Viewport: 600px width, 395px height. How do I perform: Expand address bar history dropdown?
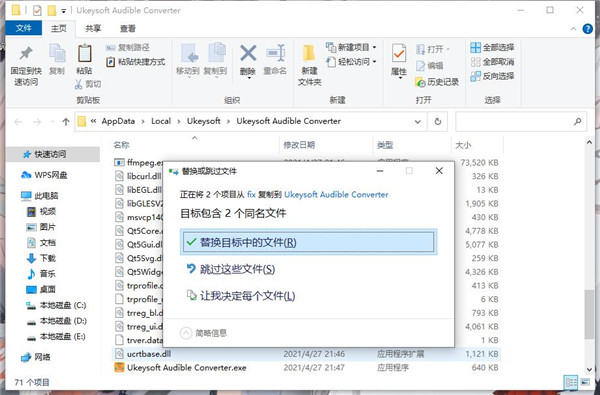pos(418,121)
